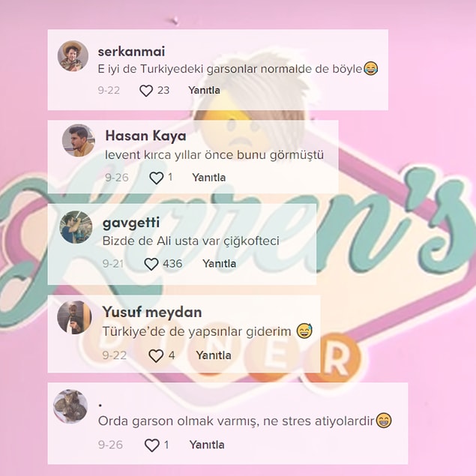Open the cat avatar profile
The height and width of the screenshot is (476, 476).
(70, 406)
